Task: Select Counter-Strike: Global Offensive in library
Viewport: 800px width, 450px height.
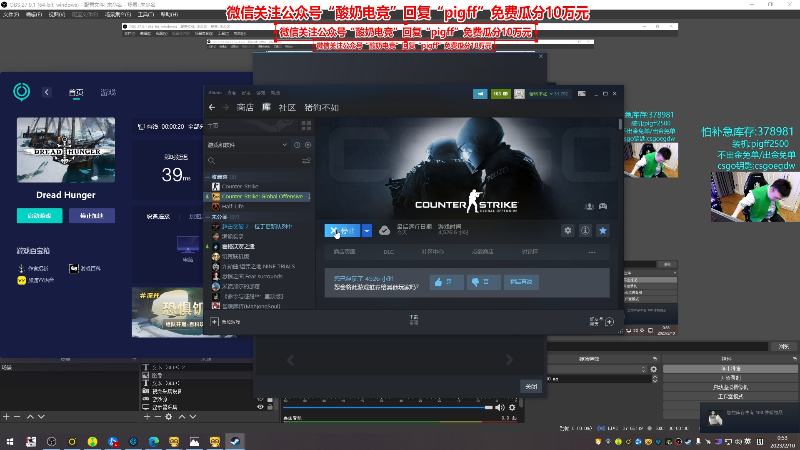Action: pos(261,196)
